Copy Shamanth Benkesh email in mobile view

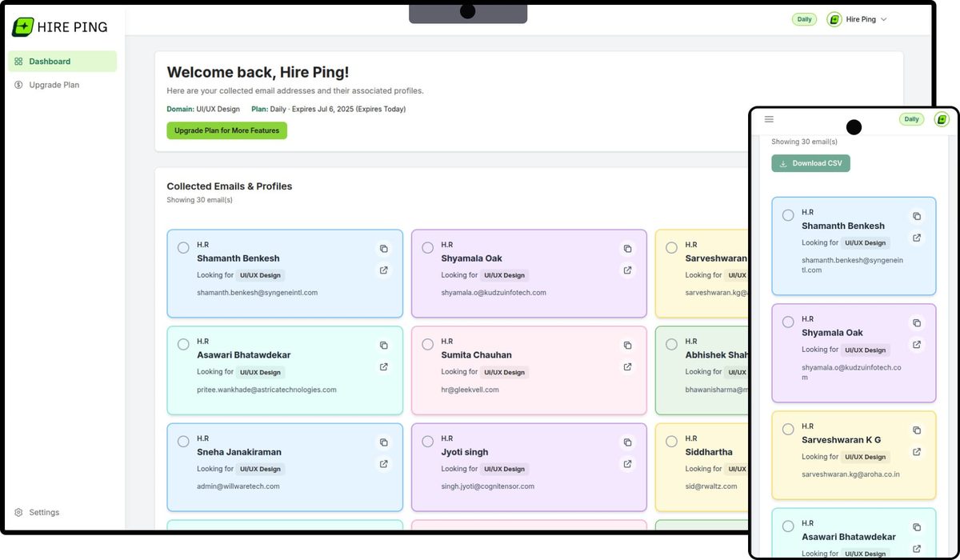pos(917,216)
